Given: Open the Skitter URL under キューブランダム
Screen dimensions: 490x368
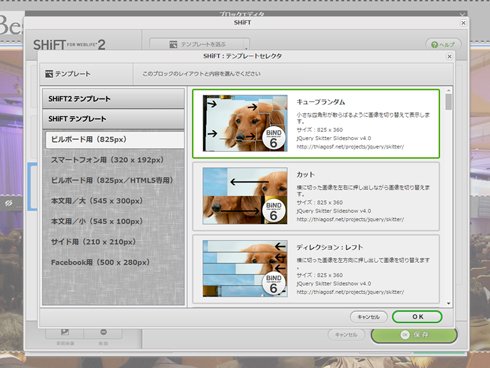Looking at the screenshot, I should tap(350, 147).
